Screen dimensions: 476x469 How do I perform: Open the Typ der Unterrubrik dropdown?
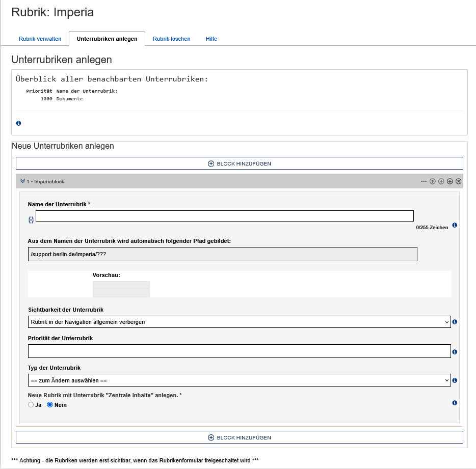click(239, 380)
